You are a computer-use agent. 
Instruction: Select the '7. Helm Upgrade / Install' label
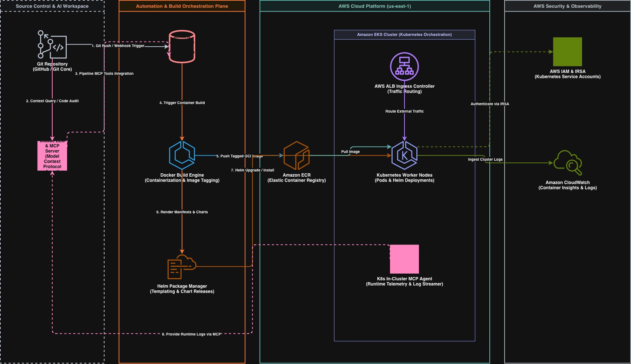252,170
